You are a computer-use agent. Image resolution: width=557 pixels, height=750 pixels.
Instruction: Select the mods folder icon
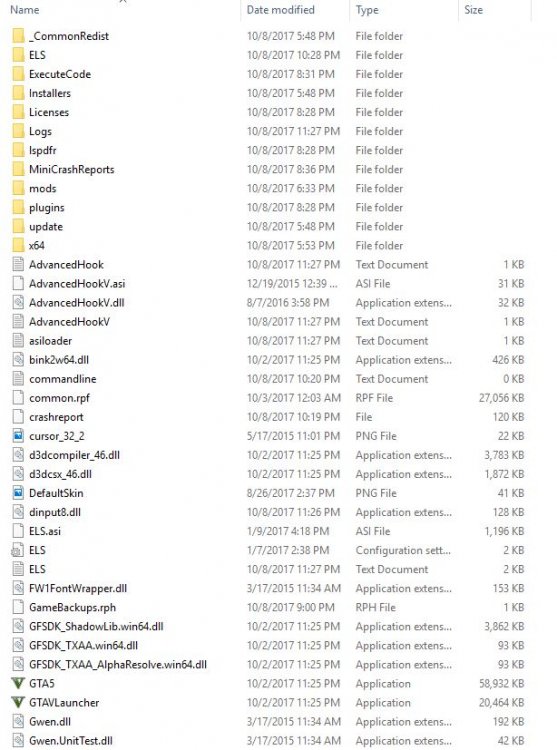coord(18,188)
